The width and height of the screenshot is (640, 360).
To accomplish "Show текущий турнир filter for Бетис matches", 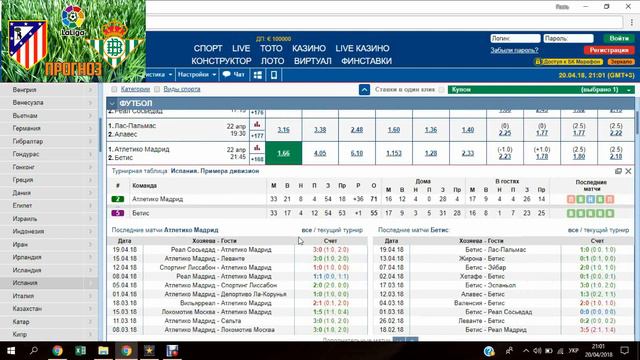I will click(606, 230).
